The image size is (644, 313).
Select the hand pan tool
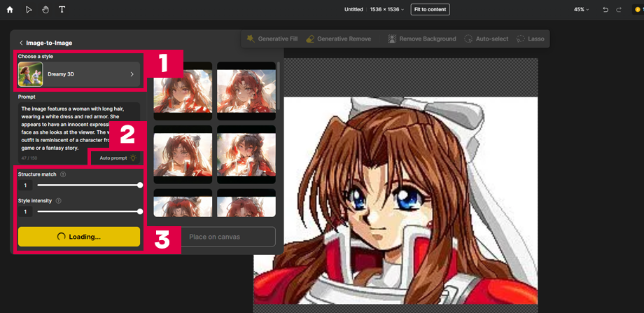click(x=45, y=9)
